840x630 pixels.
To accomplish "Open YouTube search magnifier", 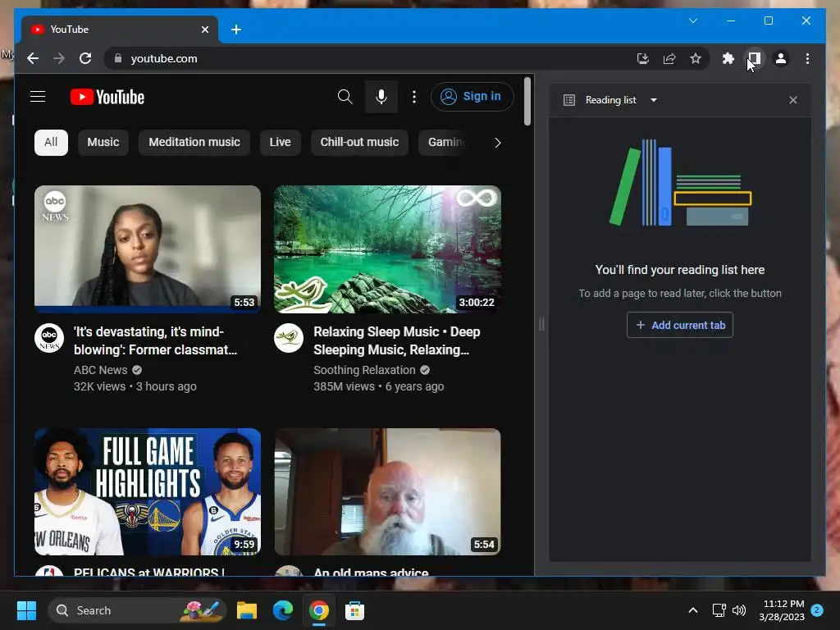I will [345, 97].
